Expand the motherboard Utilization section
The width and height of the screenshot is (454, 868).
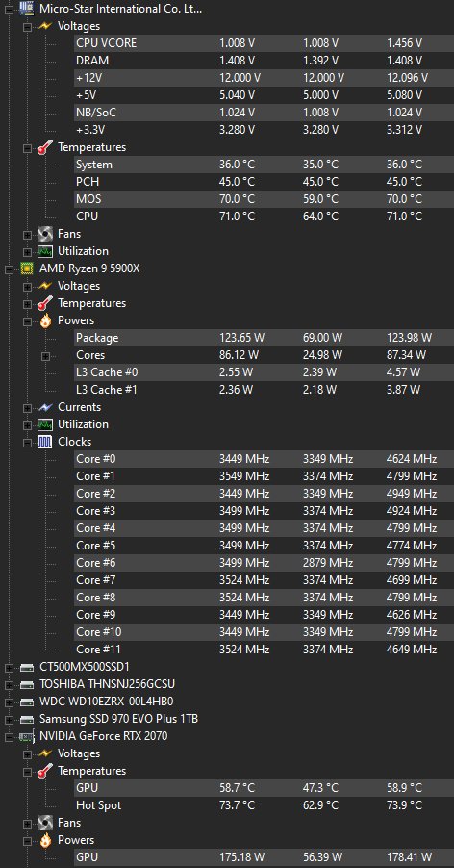point(27,251)
